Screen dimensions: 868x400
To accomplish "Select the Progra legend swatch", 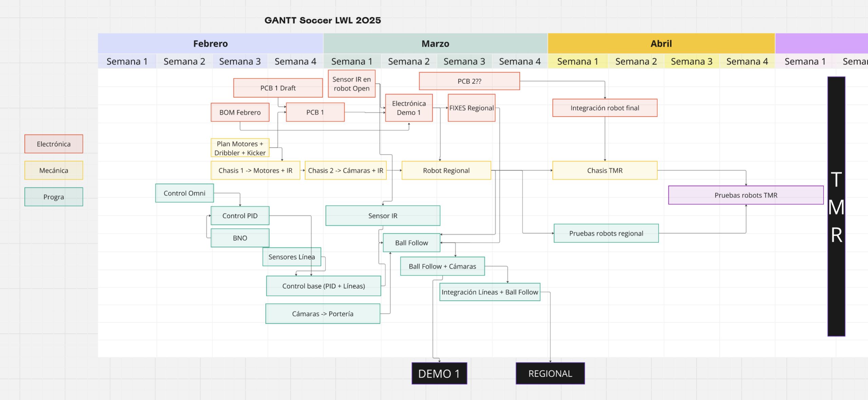I will (54, 197).
